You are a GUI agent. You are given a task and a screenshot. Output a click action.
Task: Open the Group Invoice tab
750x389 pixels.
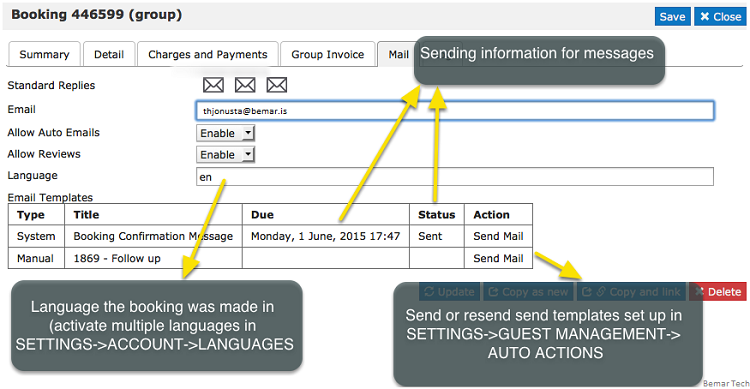(x=328, y=55)
